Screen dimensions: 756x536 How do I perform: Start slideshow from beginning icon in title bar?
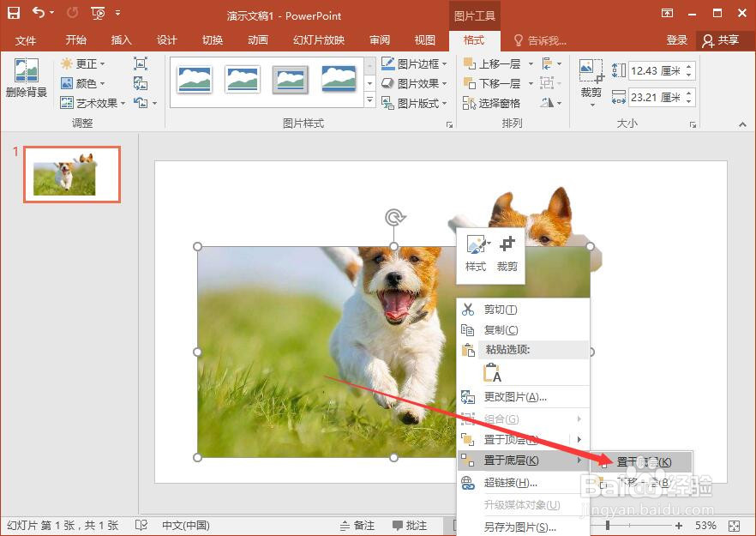(98, 14)
